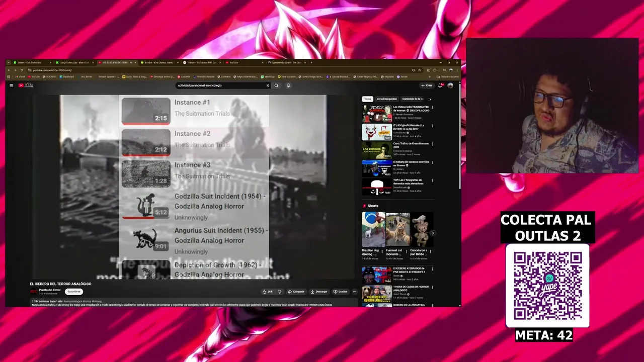Screen dimensions: 644x362
Task: Go to YouTube home via the logo
Action: pyautogui.click(x=26, y=85)
